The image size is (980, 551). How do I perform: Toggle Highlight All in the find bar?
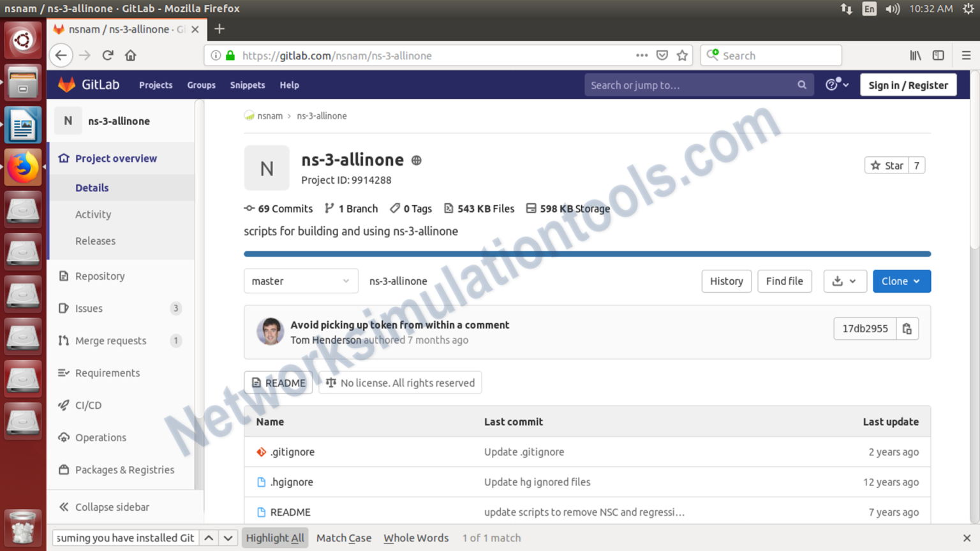(274, 538)
